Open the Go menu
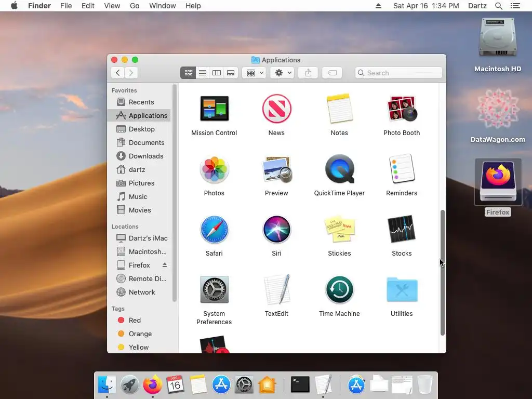The height and width of the screenshot is (399, 532). tap(135, 6)
